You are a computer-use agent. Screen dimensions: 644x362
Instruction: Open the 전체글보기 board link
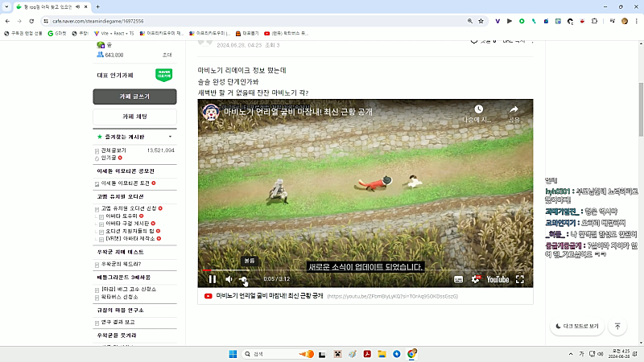click(x=114, y=150)
